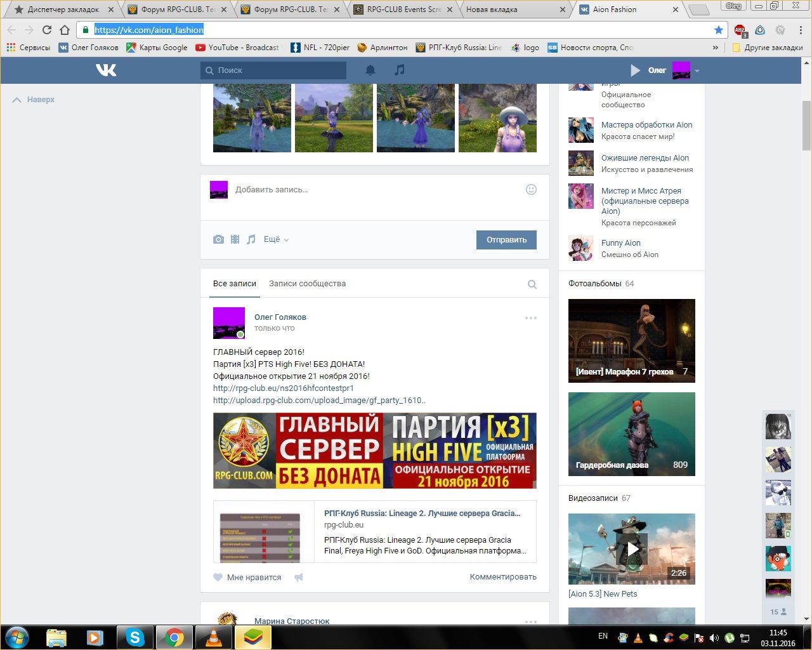The width and height of the screenshot is (812, 650).
Task: Go back to the previous page
Action: (x=11, y=30)
